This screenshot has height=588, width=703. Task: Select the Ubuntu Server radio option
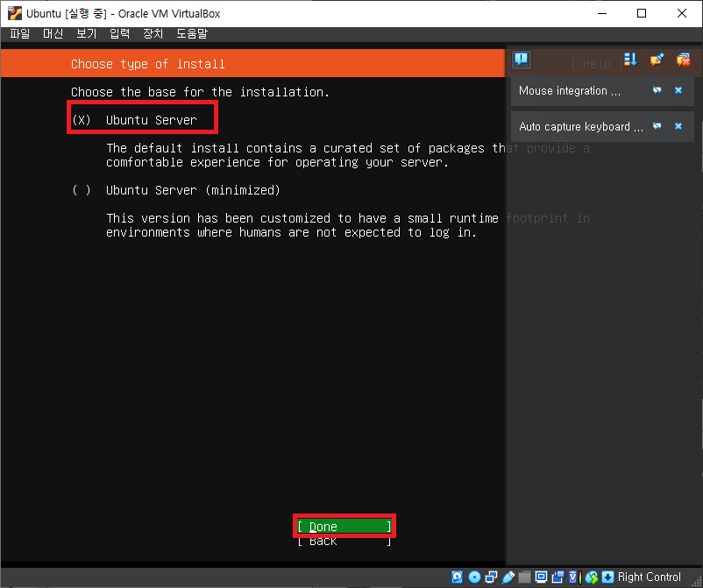[134, 120]
